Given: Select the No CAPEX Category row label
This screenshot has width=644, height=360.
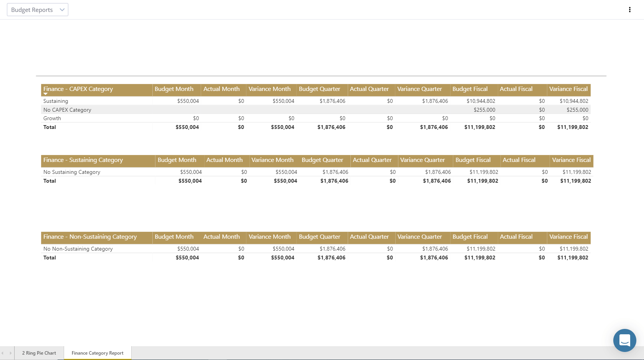Looking at the screenshot, I should click(67, 110).
